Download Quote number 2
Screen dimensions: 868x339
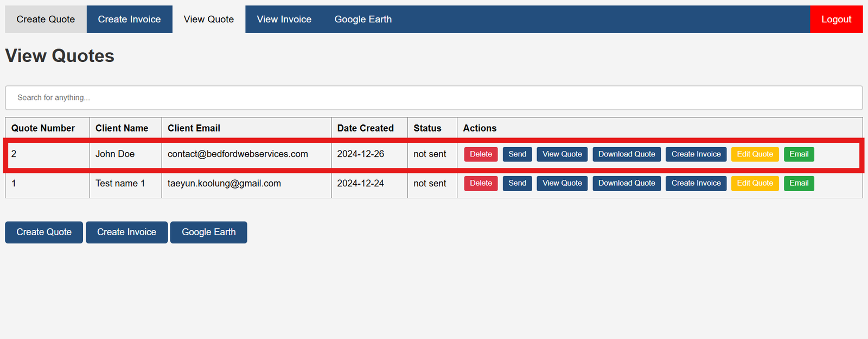tap(627, 154)
